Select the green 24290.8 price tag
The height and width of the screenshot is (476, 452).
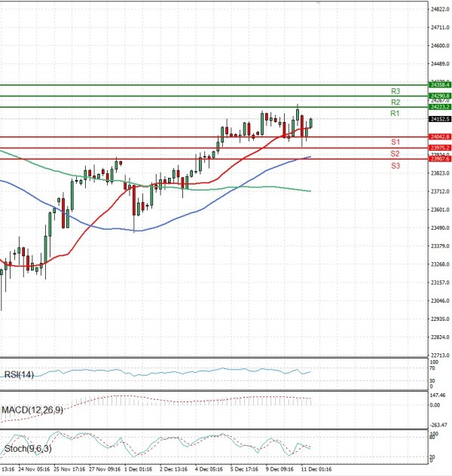(439, 96)
